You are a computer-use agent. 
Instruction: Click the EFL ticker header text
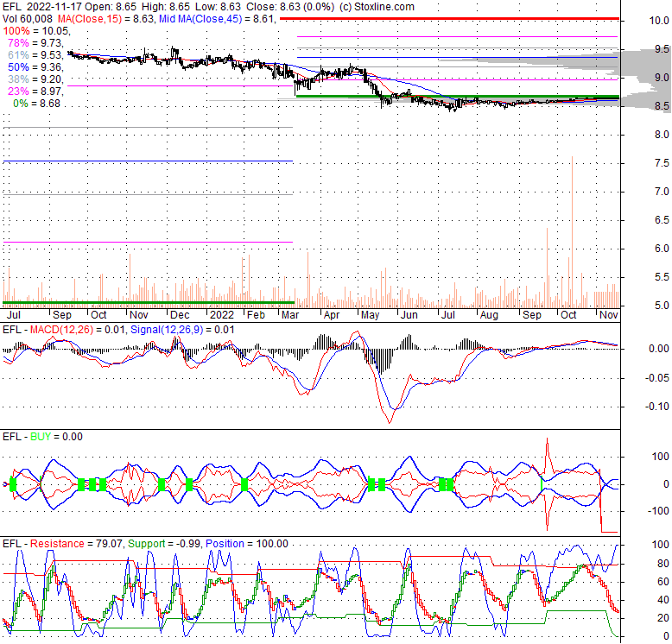[x=12, y=7]
